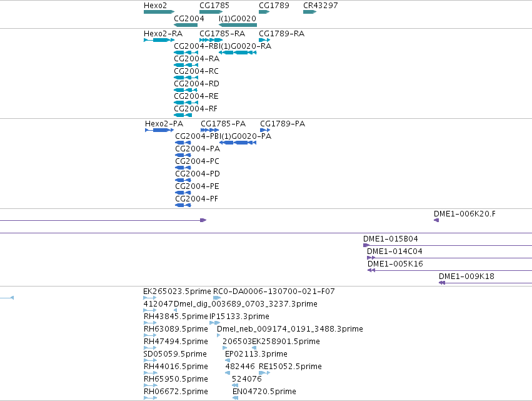The image size is (532, 401).
Task: Click the DME1-006K20.F clone arrow
Action: 436,220
